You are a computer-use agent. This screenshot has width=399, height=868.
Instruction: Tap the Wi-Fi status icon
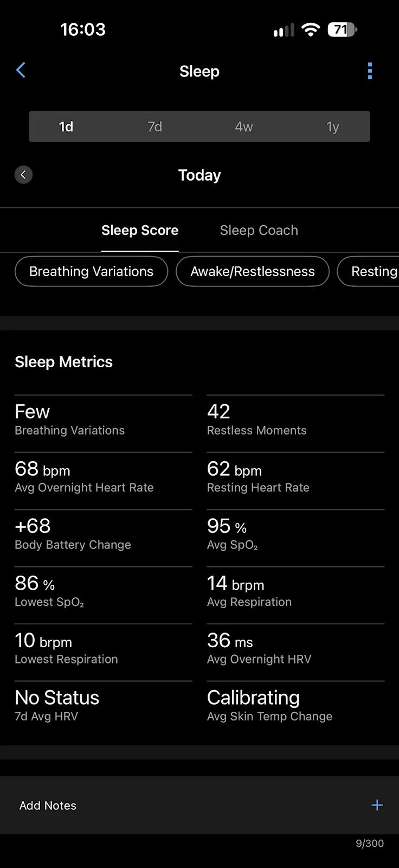coord(311,29)
